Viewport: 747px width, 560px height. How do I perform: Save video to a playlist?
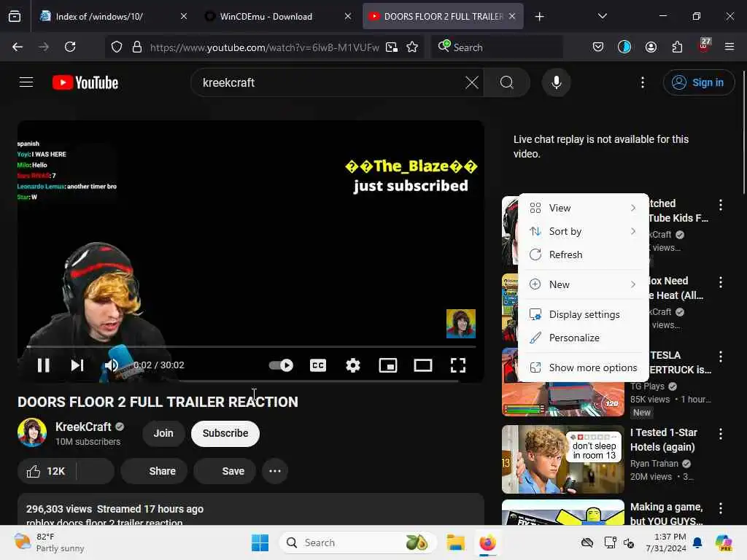(225, 471)
